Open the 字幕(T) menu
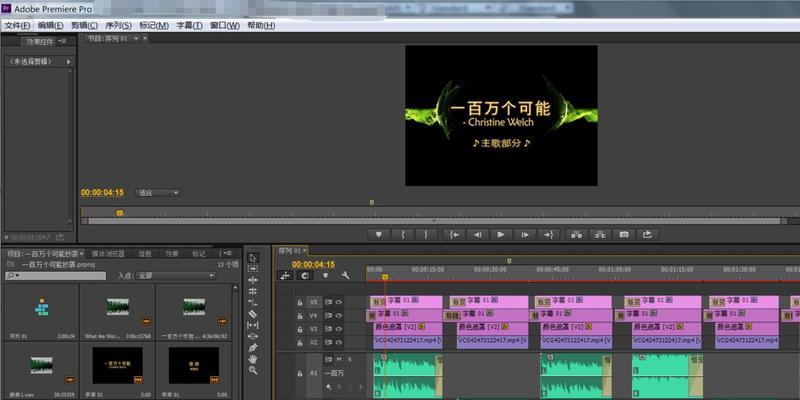 tap(189, 26)
